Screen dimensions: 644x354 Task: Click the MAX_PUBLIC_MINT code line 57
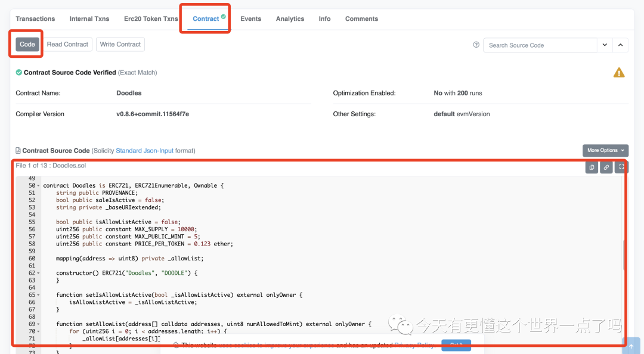(128, 237)
